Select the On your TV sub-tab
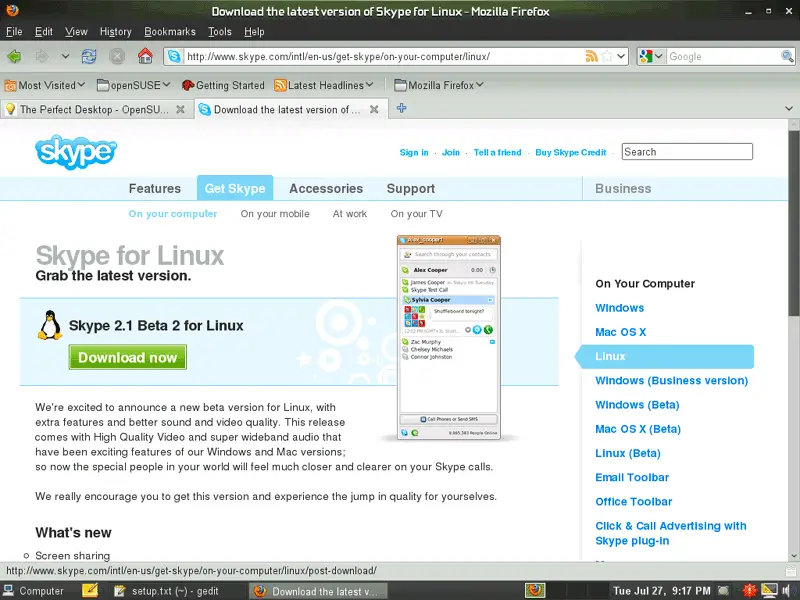The width and height of the screenshot is (800, 600). tap(416, 214)
